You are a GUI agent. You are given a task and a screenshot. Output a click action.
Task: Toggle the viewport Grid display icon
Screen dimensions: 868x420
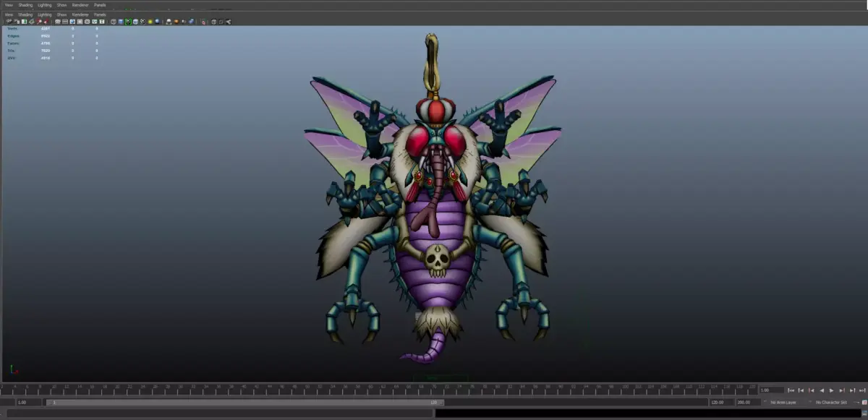[58, 22]
